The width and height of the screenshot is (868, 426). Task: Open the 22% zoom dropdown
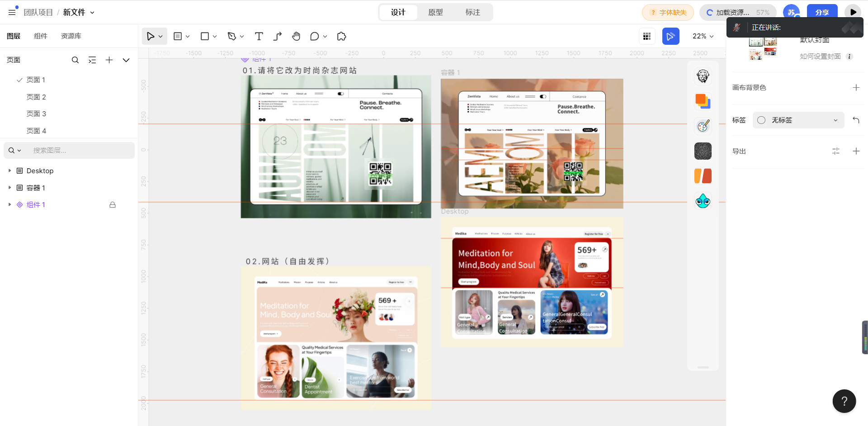coord(703,36)
